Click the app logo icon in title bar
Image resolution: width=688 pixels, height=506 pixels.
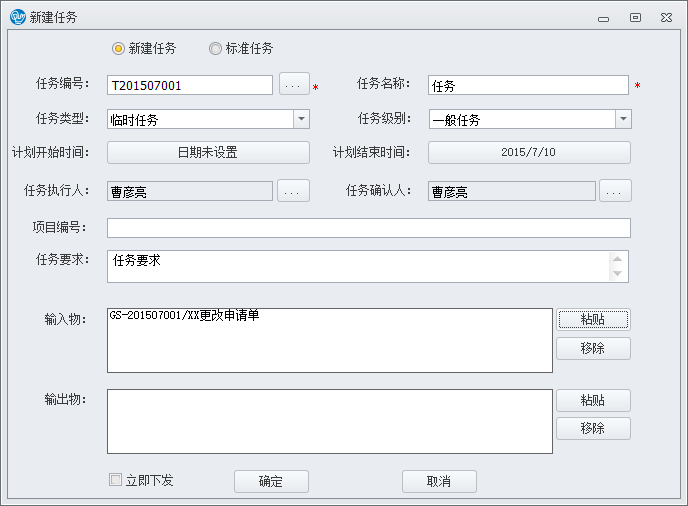click(16, 17)
